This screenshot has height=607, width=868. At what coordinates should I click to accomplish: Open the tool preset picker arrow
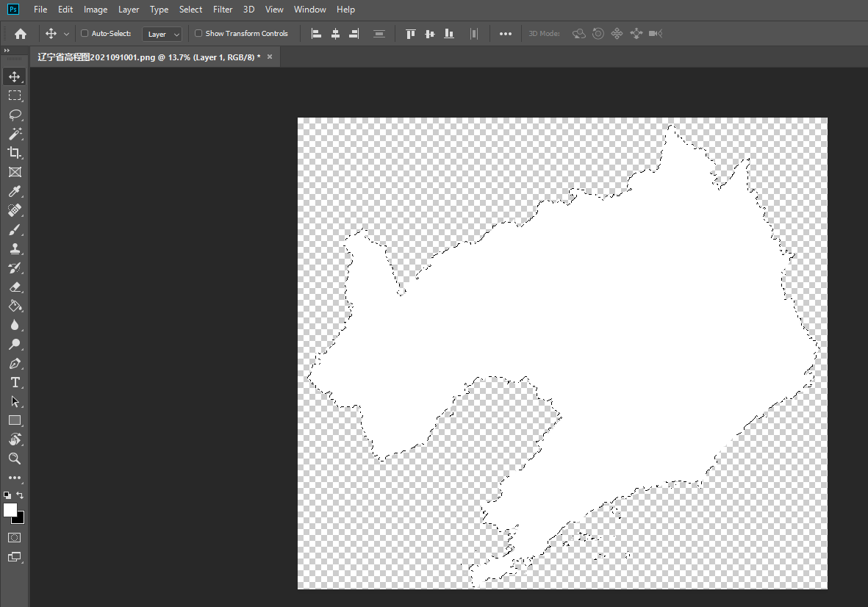66,34
